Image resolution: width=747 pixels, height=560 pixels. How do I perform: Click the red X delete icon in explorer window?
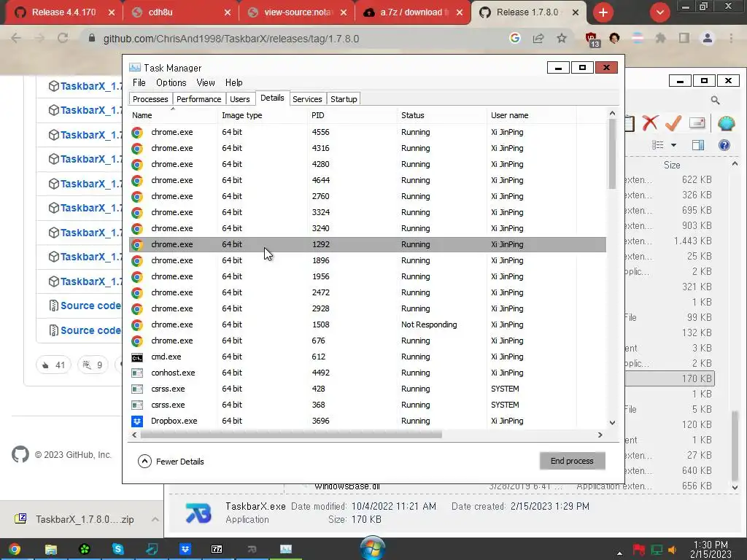pyautogui.click(x=650, y=122)
